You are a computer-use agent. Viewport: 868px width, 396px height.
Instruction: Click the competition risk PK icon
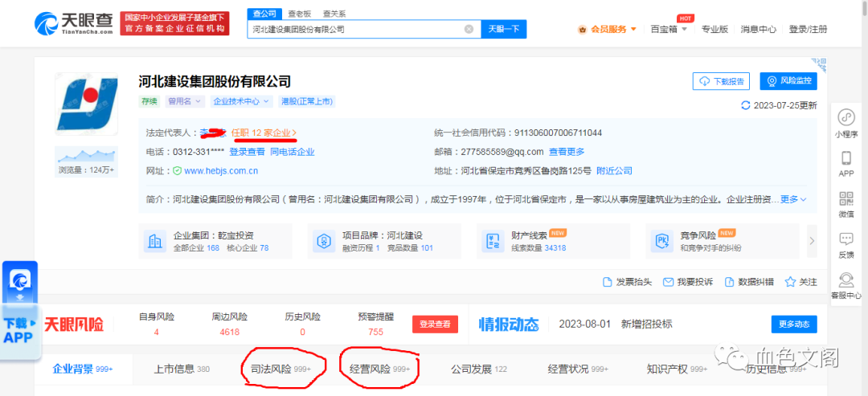click(662, 241)
